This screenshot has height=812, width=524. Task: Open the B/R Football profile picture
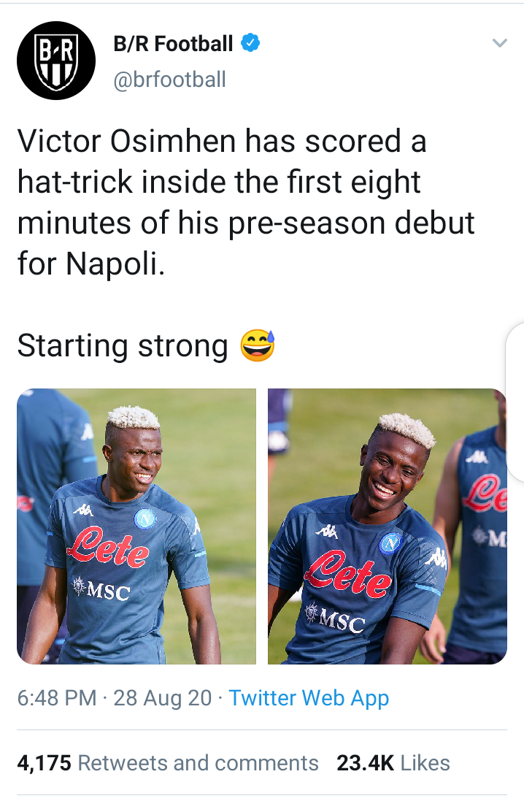(x=56, y=61)
